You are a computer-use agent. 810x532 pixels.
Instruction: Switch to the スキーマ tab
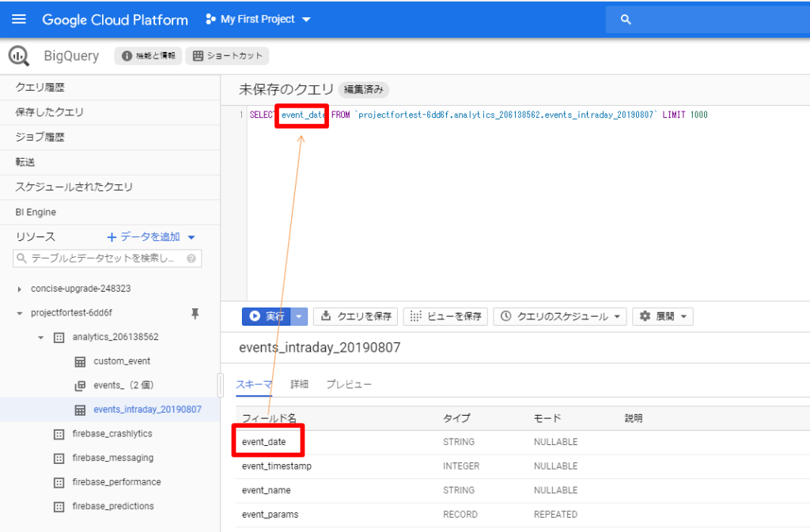254,384
